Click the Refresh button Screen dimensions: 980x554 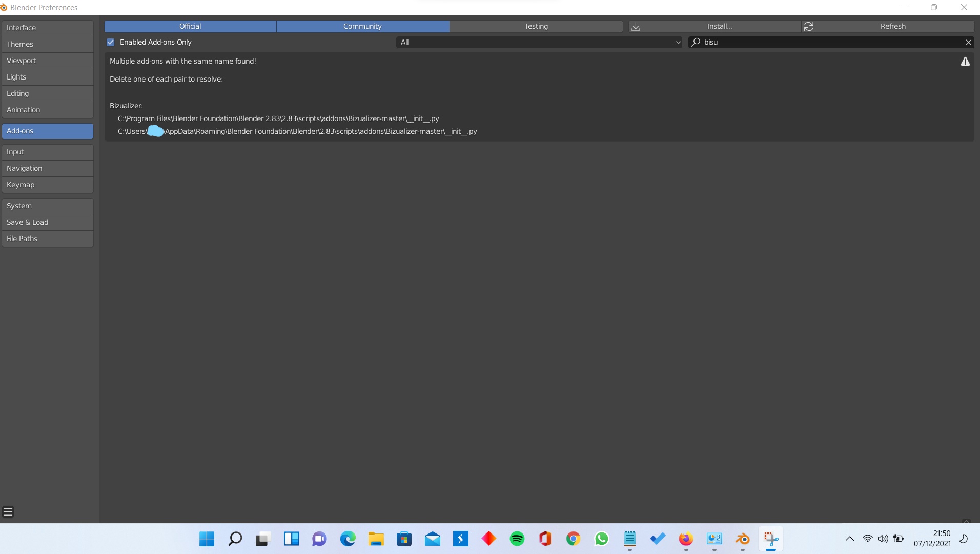tap(888, 26)
